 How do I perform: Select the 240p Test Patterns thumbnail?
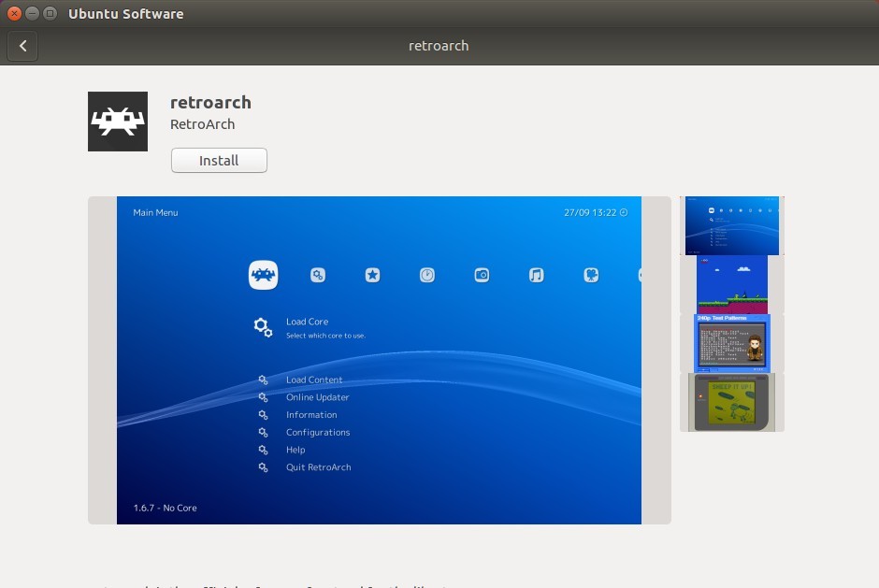coord(731,344)
